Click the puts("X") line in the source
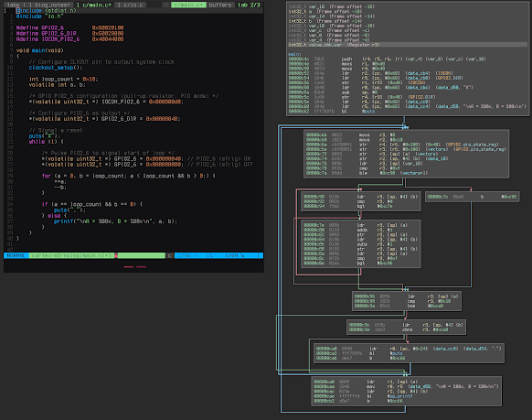 (x=45, y=135)
